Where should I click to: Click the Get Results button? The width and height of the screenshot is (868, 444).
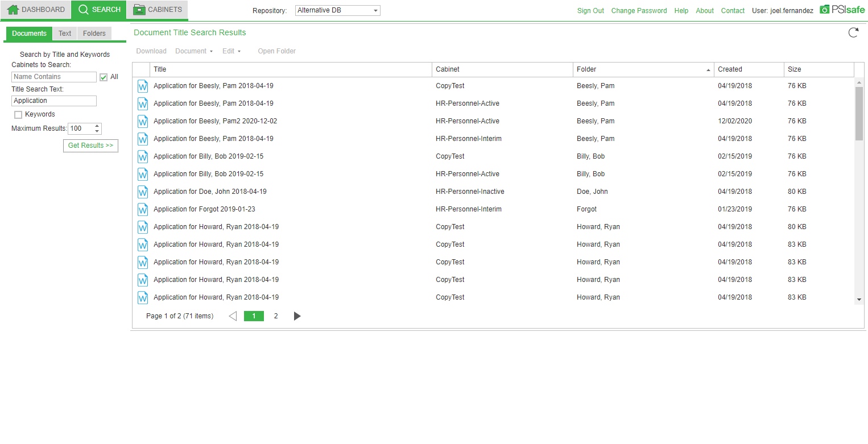(x=90, y=146)
